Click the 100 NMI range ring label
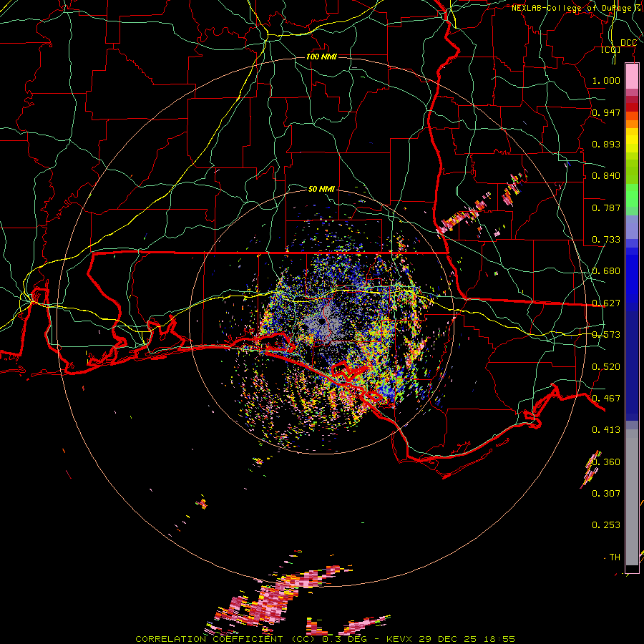 point(321,57)
